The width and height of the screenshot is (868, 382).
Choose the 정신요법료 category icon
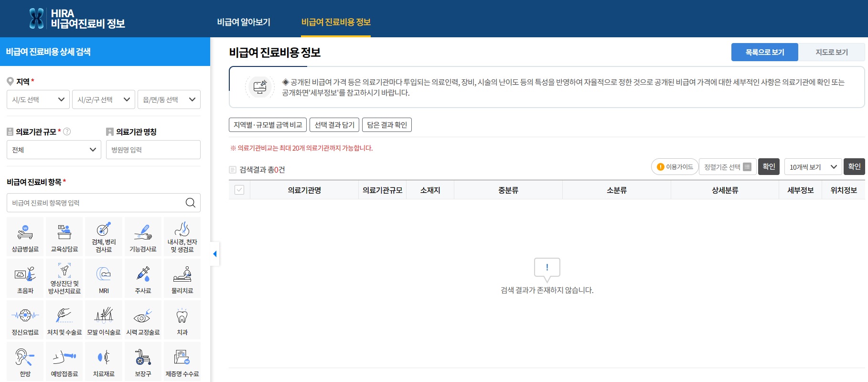coord(25,320)
